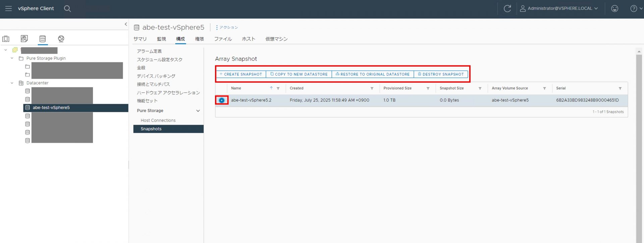Switch to the 仮想マシン tab

276,39
